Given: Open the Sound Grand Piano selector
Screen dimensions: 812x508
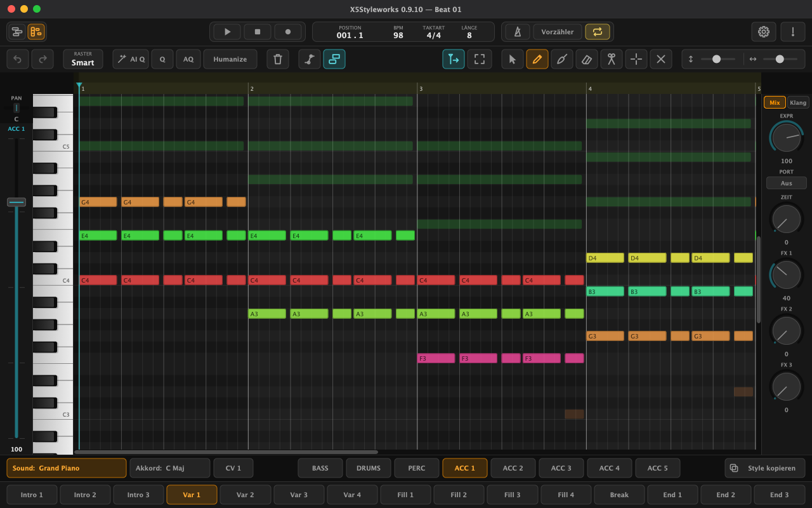Looking at the screenshot, I should point(67,468).
